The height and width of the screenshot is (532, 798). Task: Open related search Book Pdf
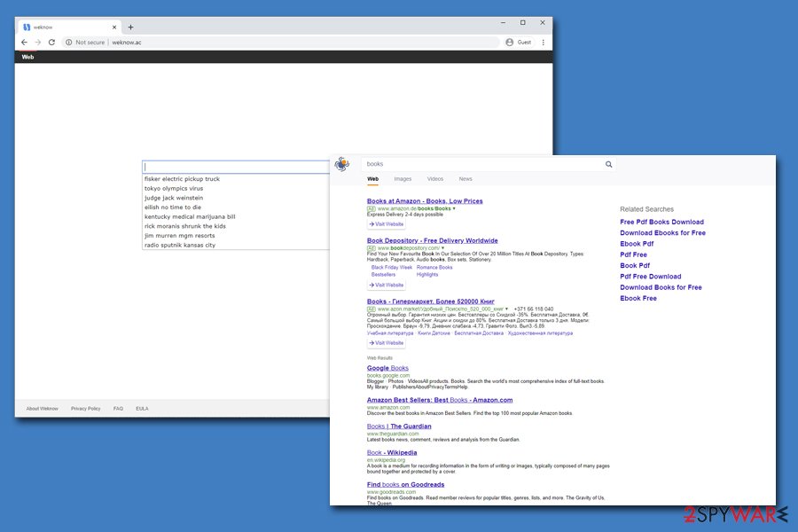(x=635, y=265)
